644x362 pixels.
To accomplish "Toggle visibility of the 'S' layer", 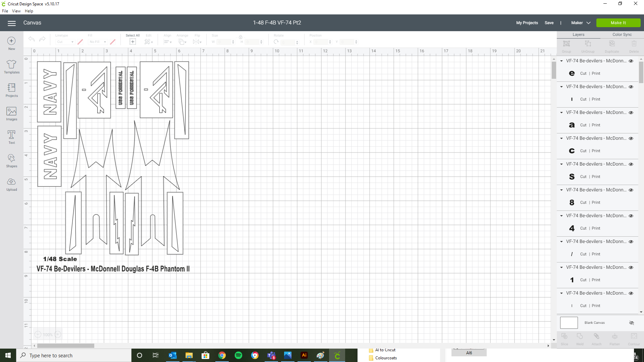I will pyautogui.click(x=631, y=164).
